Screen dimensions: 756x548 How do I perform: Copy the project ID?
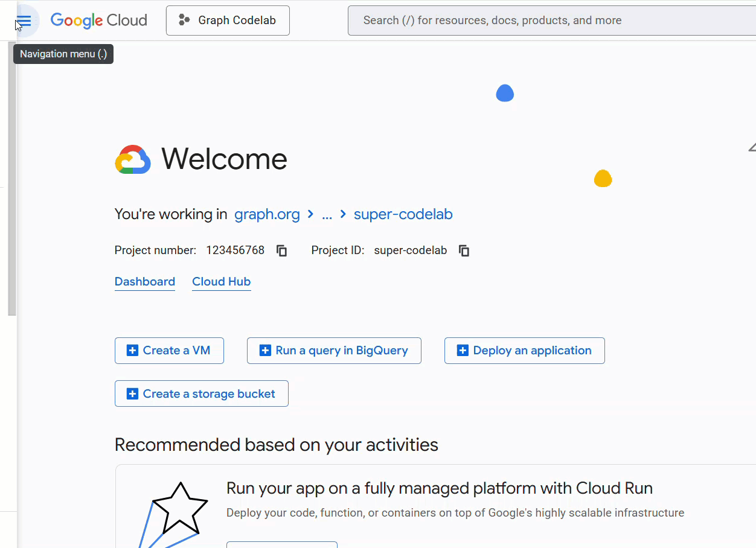coord(463,250)
